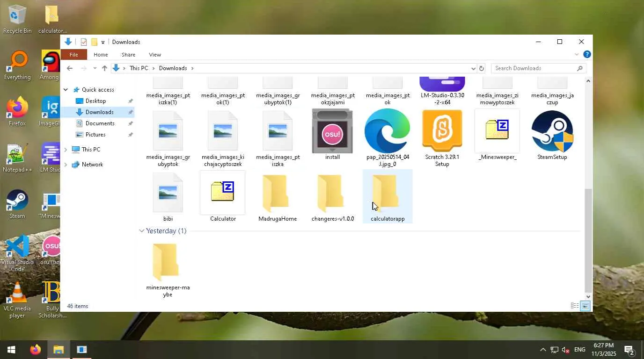644x359 pixels.
Task: Select the Scratch 3.29.1 Setup installer
Action: [x=442, y=138]
